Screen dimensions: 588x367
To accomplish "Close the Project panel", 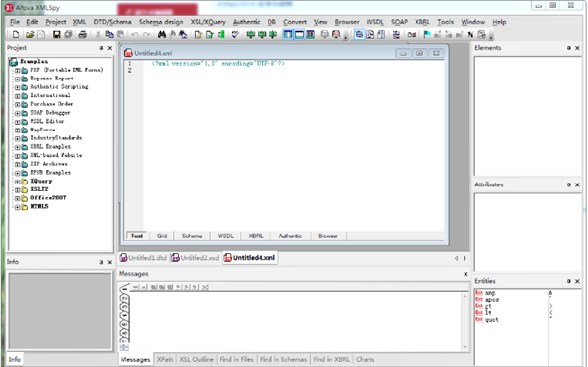I will pyautogui.click(x=110, y=48).
